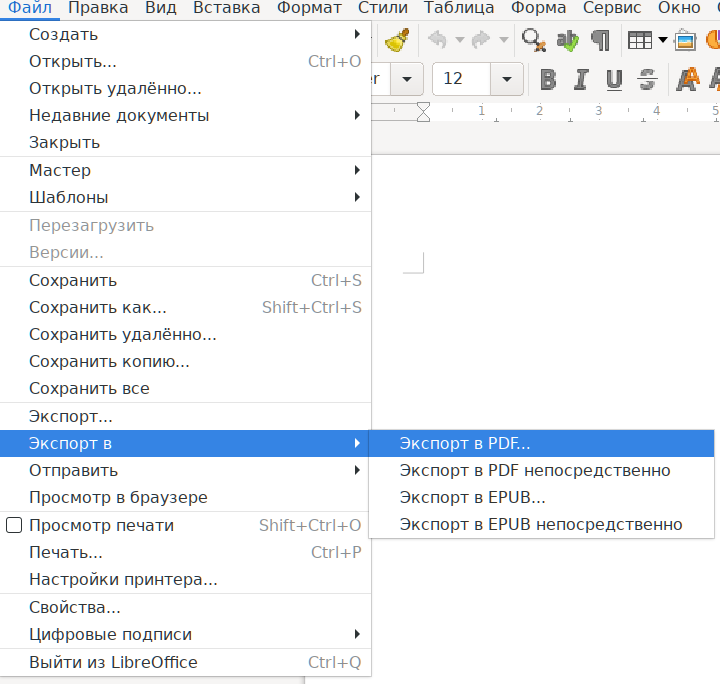Click the Insert Image icon
Screen dimensions: 720x684
pyautogui.click(x=685, y=40)
